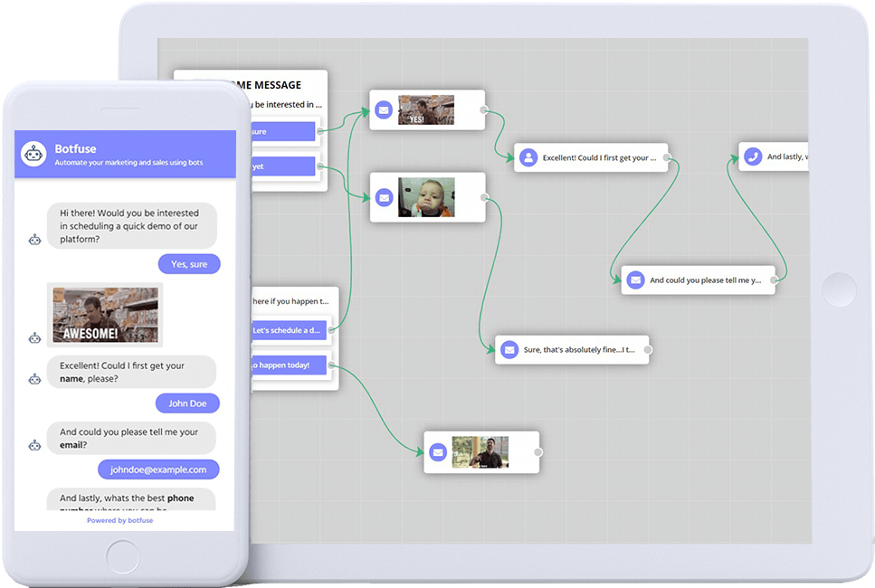Select the 'Let's schedule a d...' option button
The width and height of the screenshot is (875, 588).
point(288,330)
